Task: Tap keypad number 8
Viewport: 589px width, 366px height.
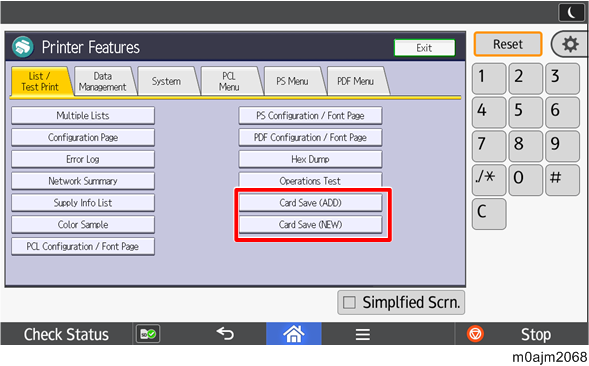Action: pos(526,146)
